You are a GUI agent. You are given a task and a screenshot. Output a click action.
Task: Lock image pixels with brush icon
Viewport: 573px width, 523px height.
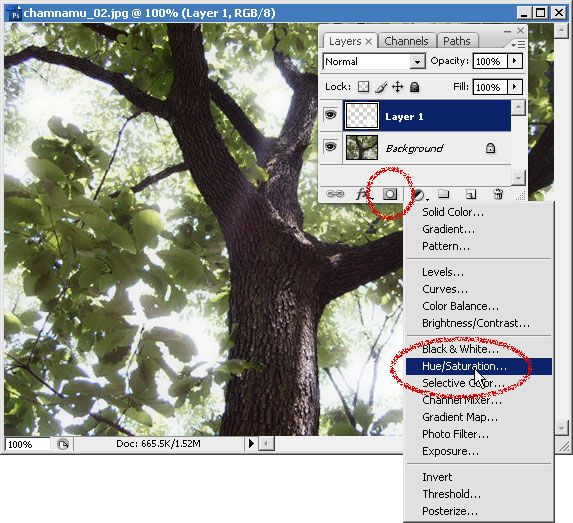pyautogui.click(x=380, y=87)
